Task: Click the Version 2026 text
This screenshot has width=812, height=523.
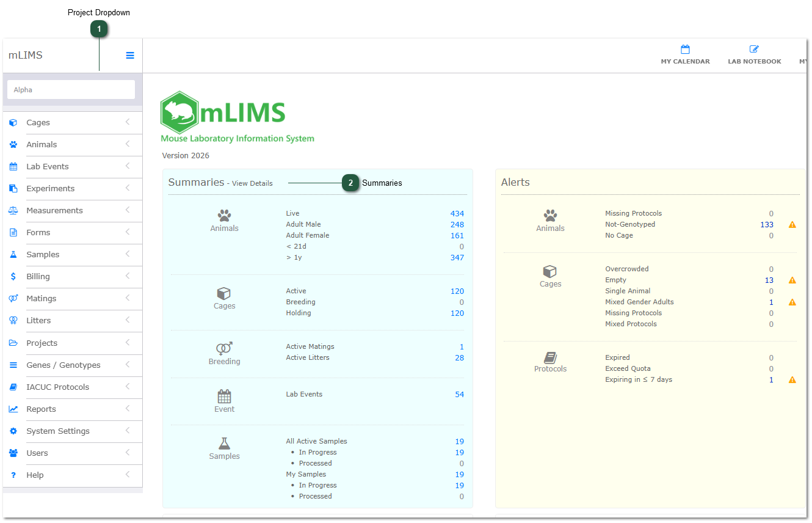Action: (x=186, y=156)
